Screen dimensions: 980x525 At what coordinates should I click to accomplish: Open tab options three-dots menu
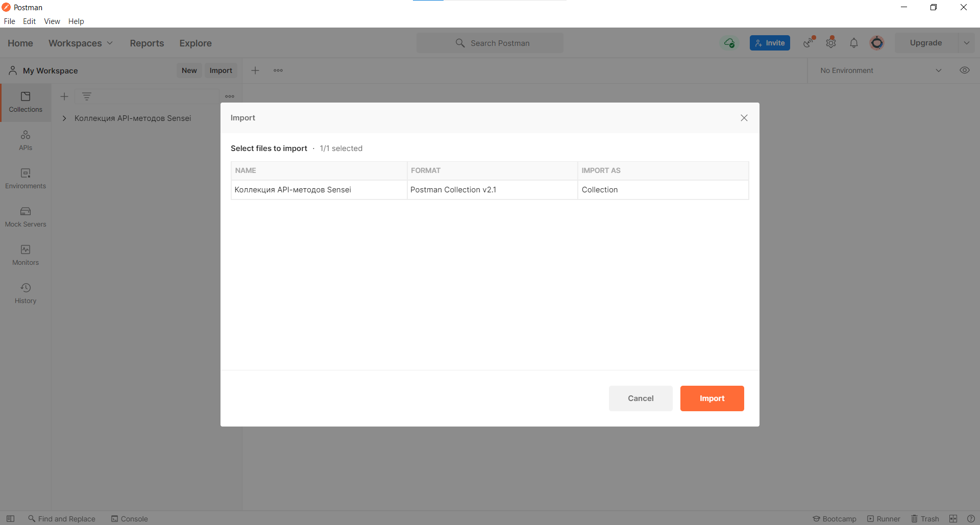click(278, 70)
